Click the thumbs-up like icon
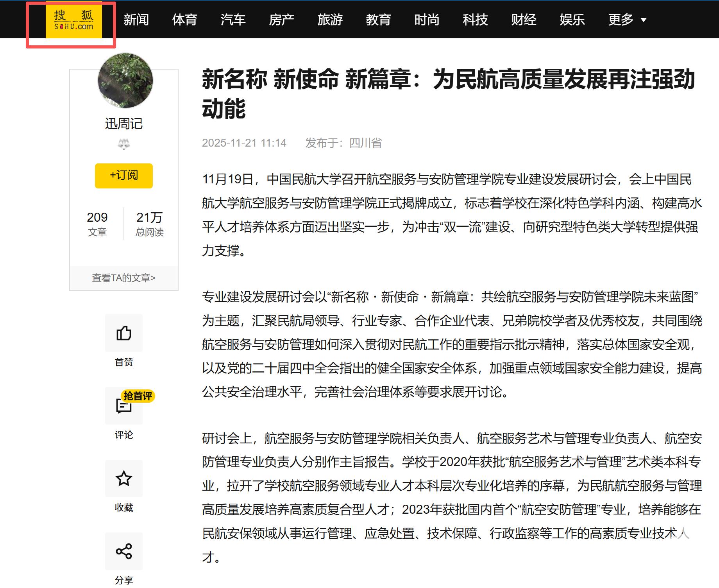This screenshot has height=588, width=719. [124, 333]
